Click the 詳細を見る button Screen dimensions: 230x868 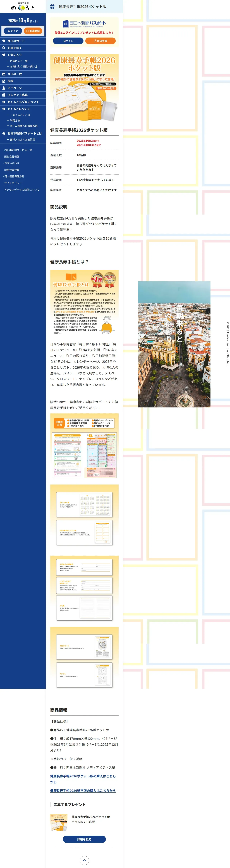tap(84, 839)
